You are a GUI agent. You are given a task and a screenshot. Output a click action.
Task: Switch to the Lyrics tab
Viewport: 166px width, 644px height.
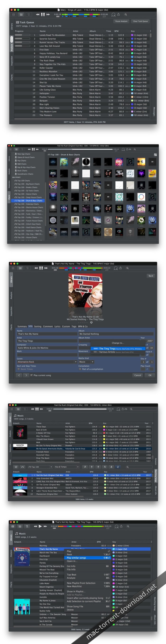[x=57, y=326]
